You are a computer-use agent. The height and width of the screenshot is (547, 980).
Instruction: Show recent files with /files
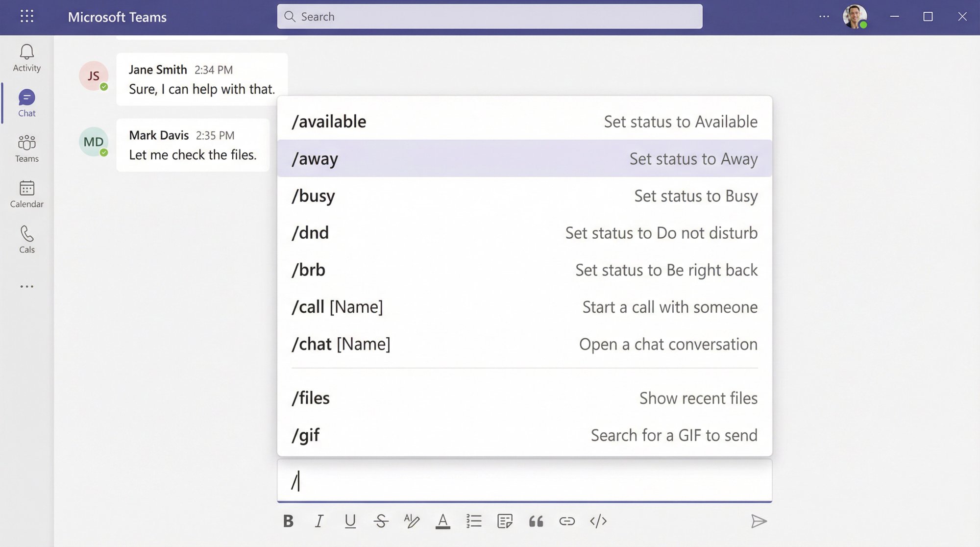[524, 398]
